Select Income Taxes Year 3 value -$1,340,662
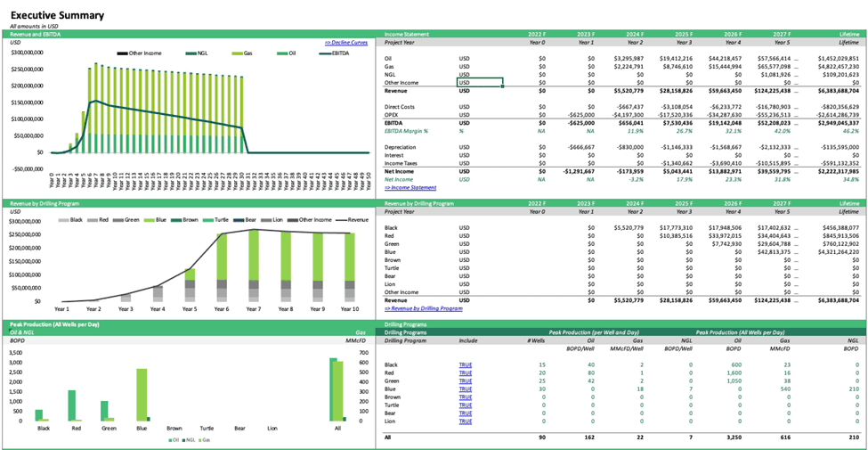868x450 pixels. [677, 163]
